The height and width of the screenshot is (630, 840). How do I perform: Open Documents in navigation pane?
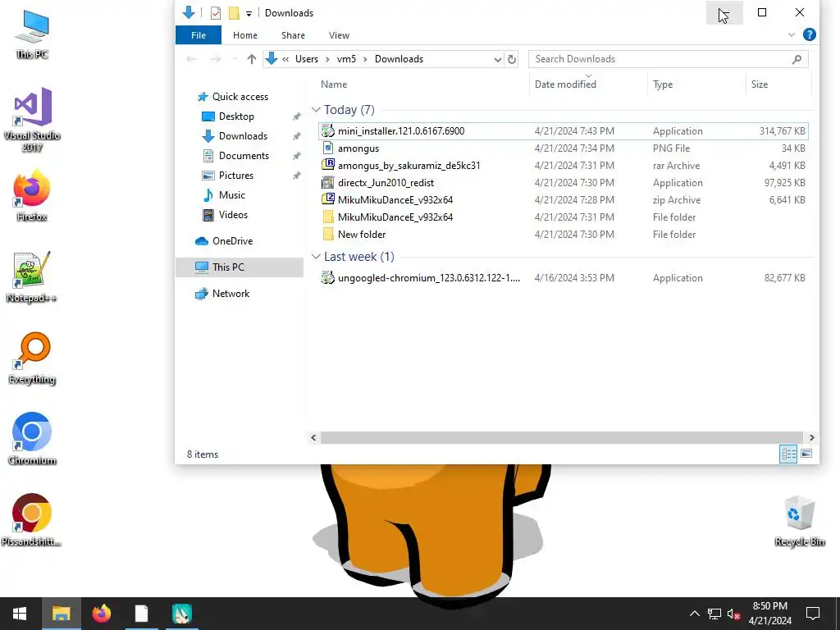pos(244,156)
